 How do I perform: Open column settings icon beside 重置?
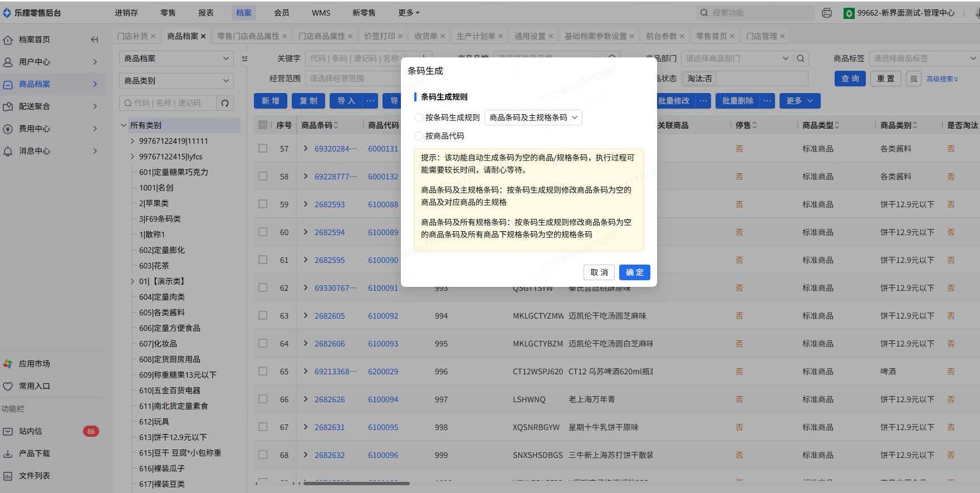tap(914, 79)
